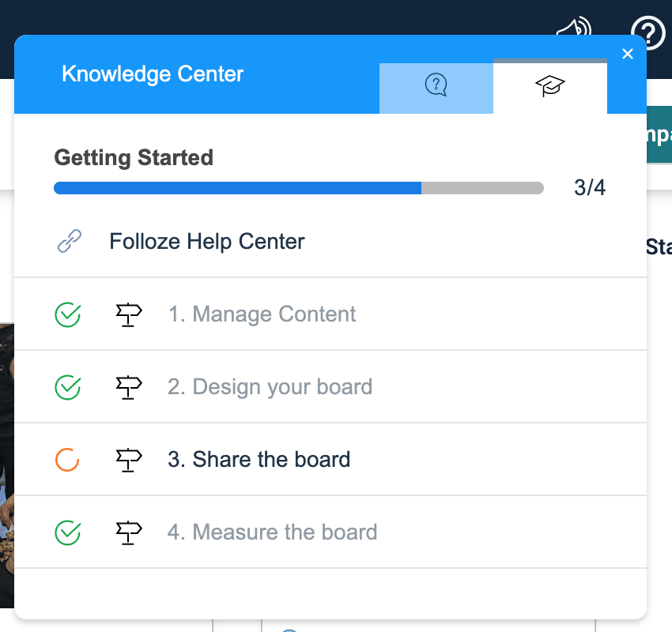Viewport: 672px width, 632px height.
Task: Open the "2. Design your board" step
Action: (x=270, y=387)
